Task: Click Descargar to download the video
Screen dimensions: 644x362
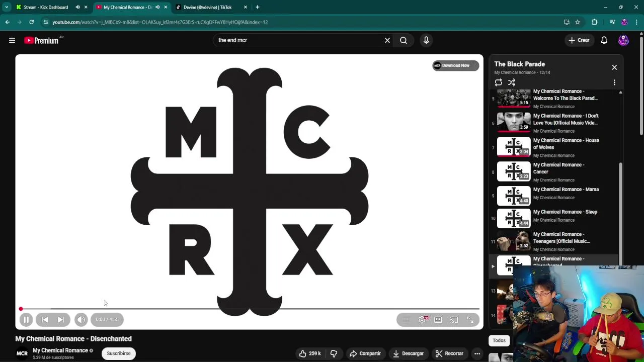Action: tap(409, 353)
